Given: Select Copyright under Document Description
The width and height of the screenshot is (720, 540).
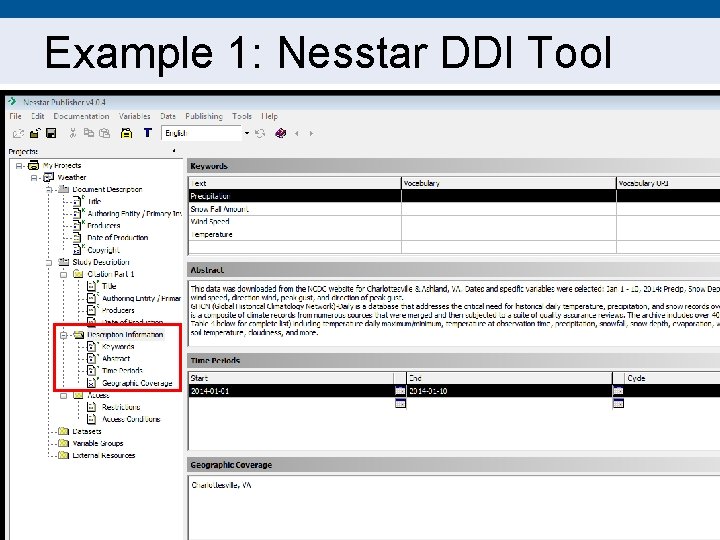Looking at the screenshot, I should point(103,250).
